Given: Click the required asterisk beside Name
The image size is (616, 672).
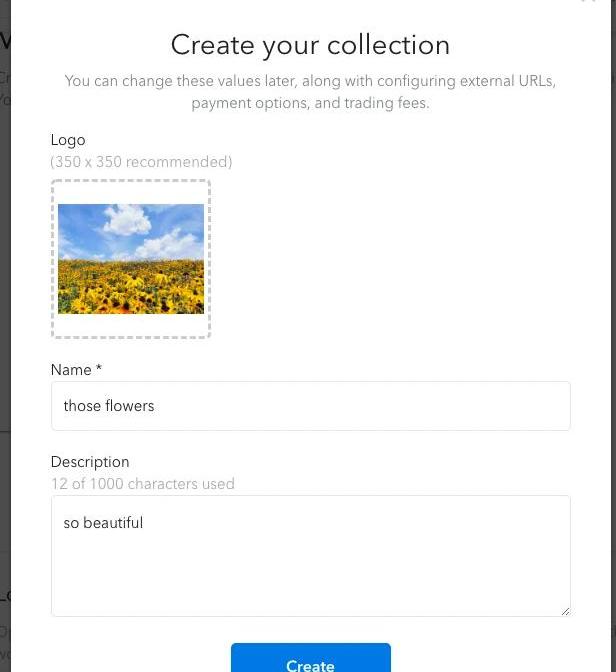Looking at the screenshot, I should [99, 369].
